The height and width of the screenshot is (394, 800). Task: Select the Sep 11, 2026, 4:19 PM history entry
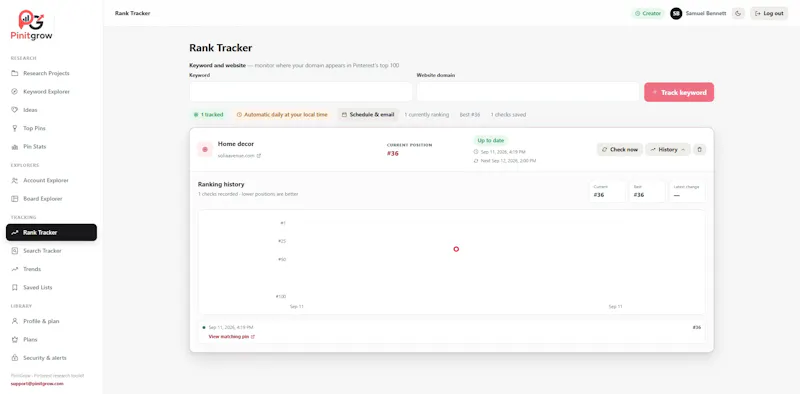coord(452,332)
